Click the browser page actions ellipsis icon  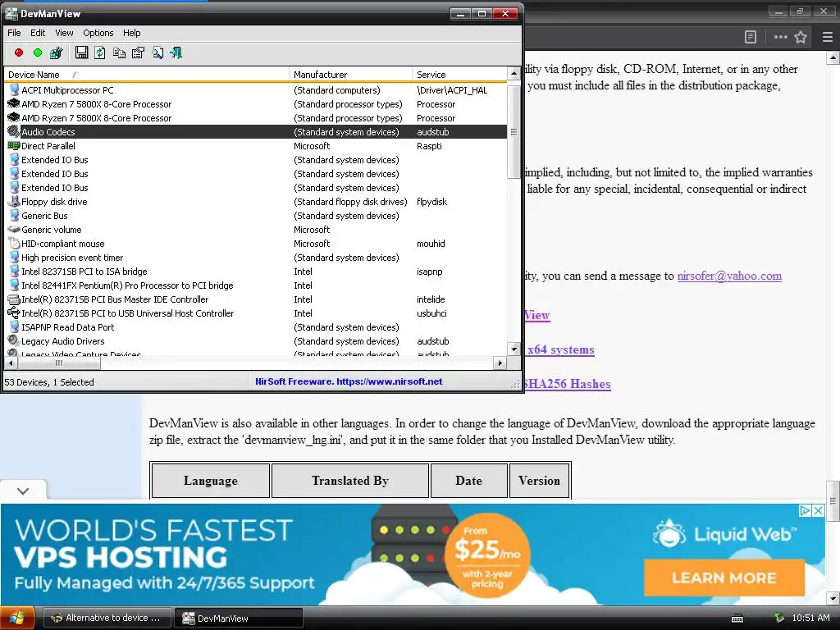pos(781,37)
